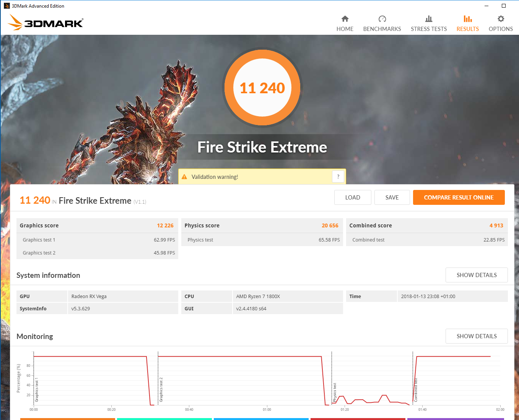Click the Radeon RX Vega GPU value

89,297
